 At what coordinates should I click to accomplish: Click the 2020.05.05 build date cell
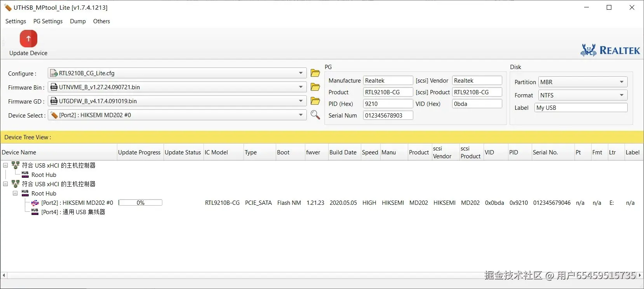click(343, 202)
